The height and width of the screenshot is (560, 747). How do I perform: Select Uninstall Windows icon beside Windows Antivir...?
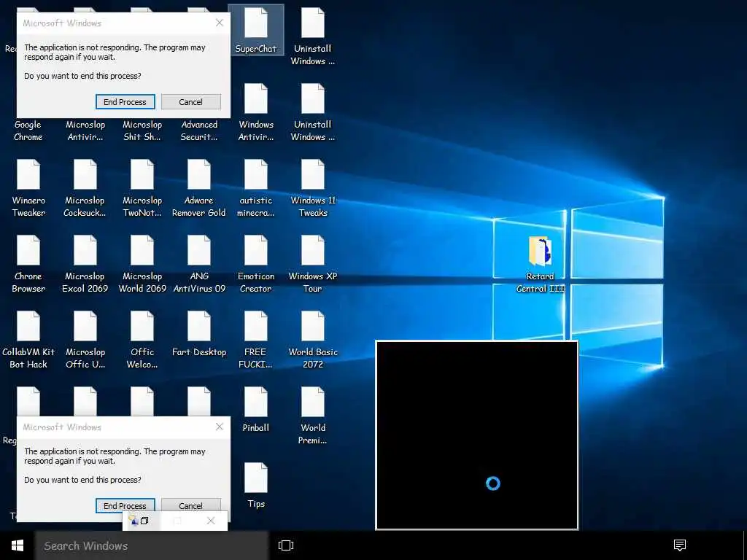[313, 112]
